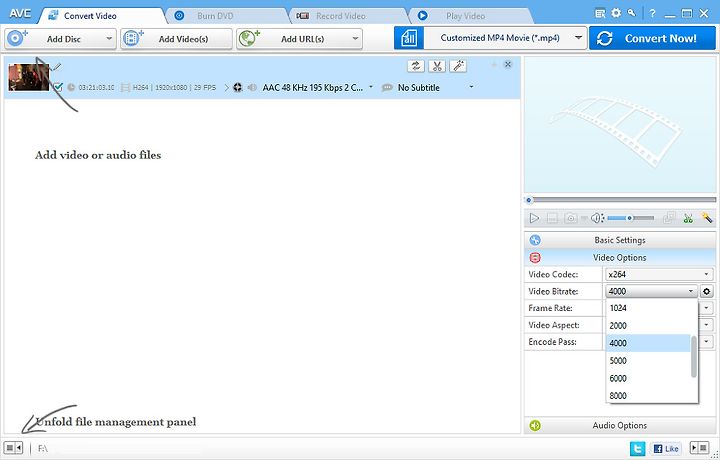
Task: Open the AAC audio track dropdown
Action: (371, 87)
